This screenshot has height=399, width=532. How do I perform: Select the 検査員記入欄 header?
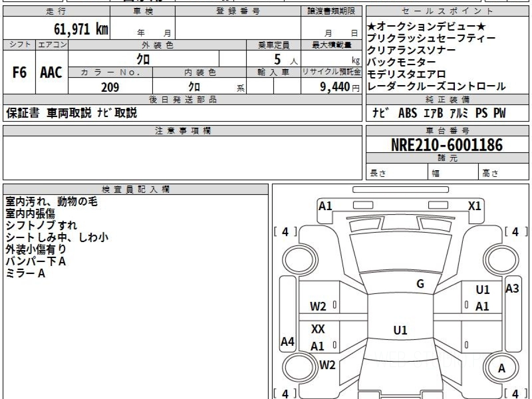point(136,189)
